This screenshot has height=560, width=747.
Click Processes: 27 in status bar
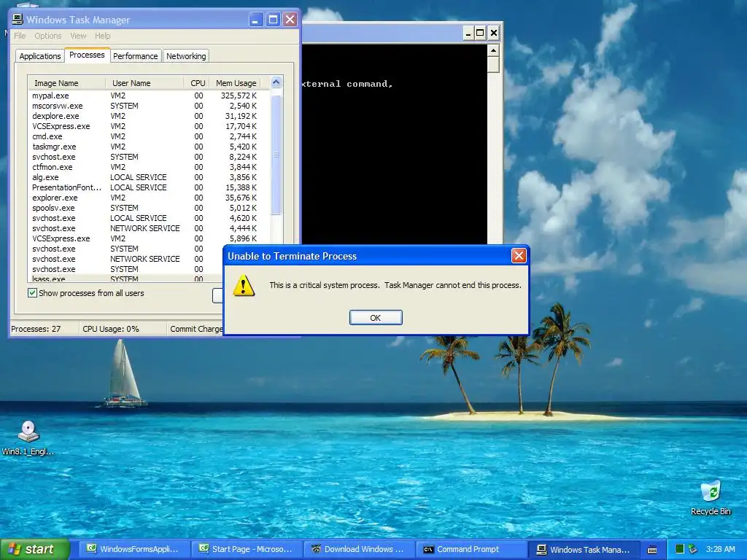coord(36,329)
